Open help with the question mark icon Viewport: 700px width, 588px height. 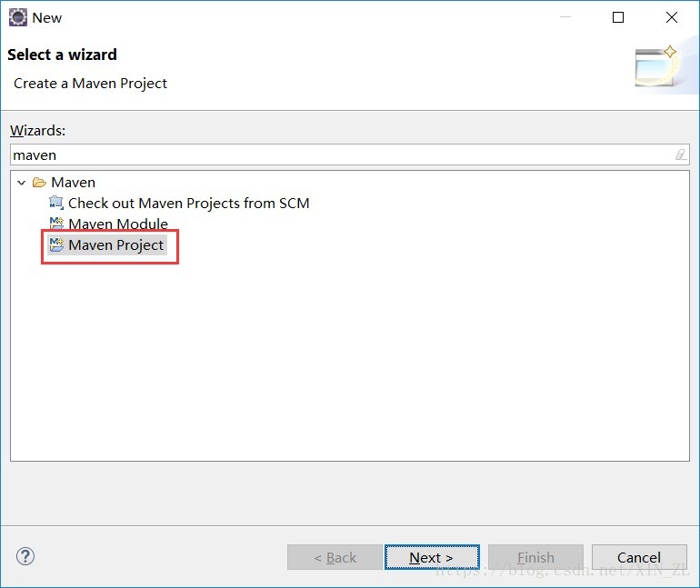click(25, 556)
